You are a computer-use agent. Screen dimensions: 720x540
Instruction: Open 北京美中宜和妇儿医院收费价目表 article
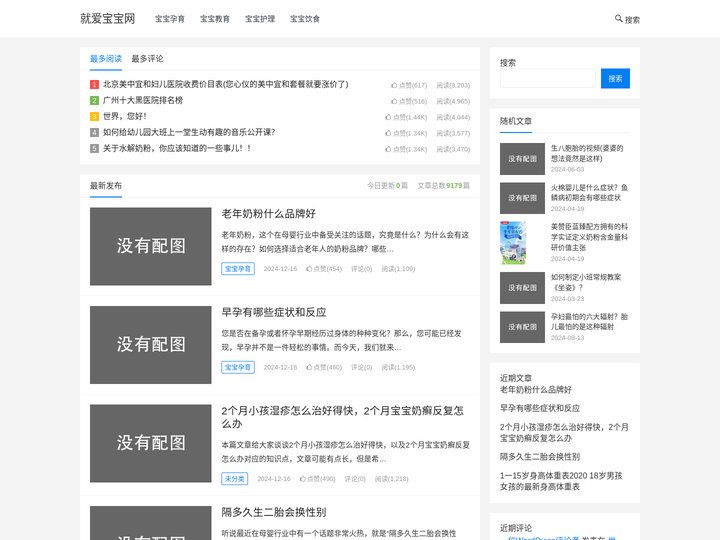pyautogui.click(x=225, y=84)
